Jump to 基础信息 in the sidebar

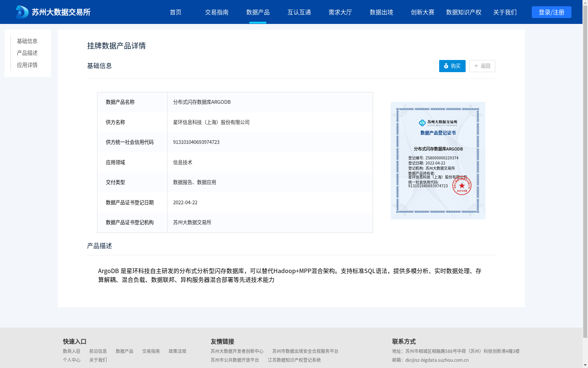tap(27, 41)
